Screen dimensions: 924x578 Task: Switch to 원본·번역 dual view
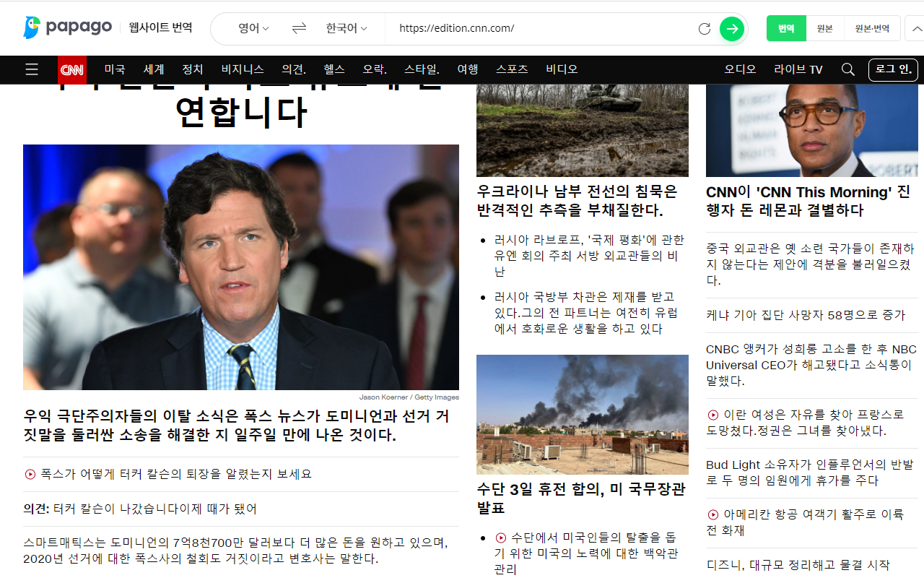(x=873, y=28)
